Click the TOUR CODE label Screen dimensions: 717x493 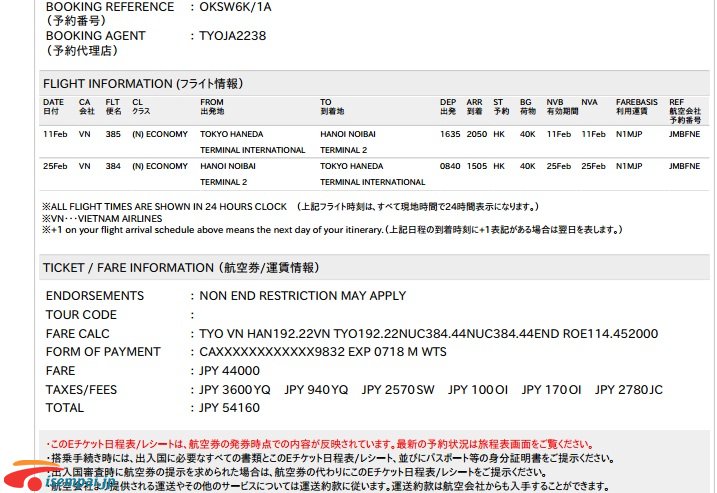[x=81, y=315]
